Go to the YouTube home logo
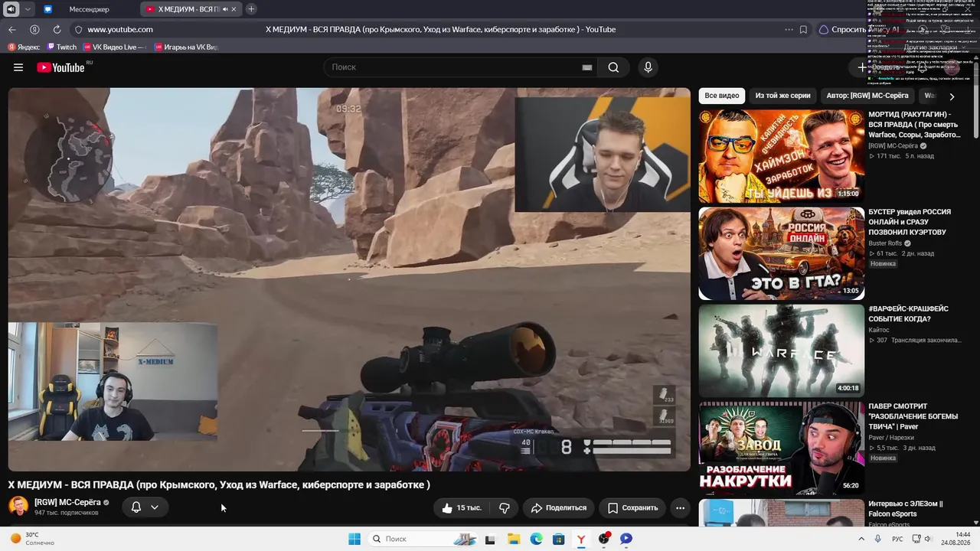The image size is (980, 551). pyautogui.click(x=60, y=67)
